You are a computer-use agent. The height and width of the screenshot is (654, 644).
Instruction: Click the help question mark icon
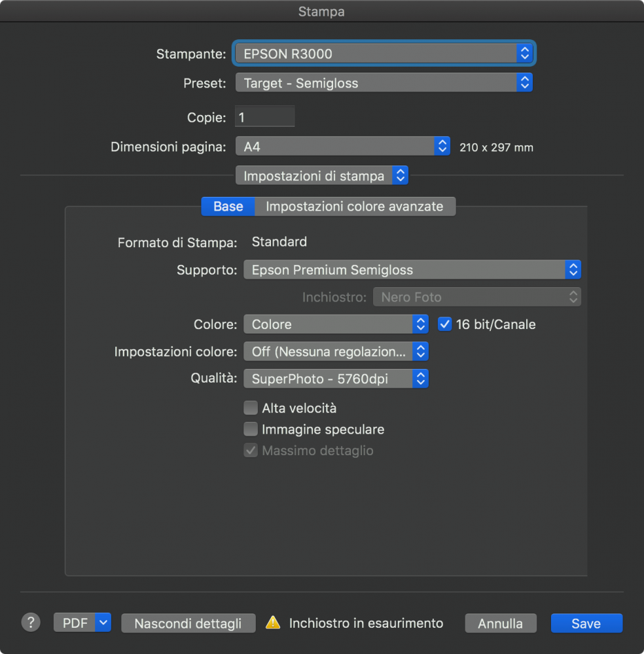click(x=31, y=623)
